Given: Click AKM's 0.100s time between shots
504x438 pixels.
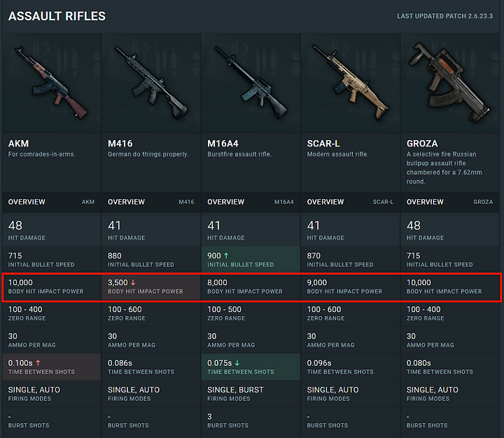Looking at the screenshot, I should tap(20, 363).
